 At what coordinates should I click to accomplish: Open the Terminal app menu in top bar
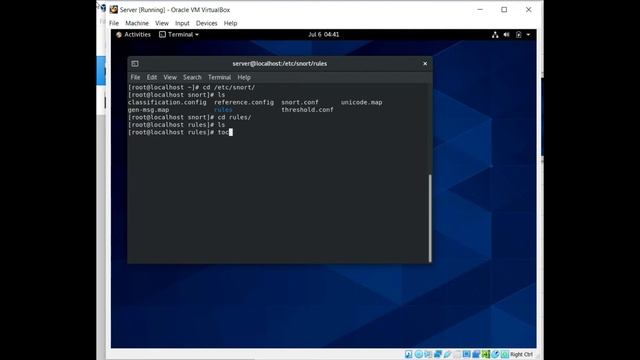[179, 35]
